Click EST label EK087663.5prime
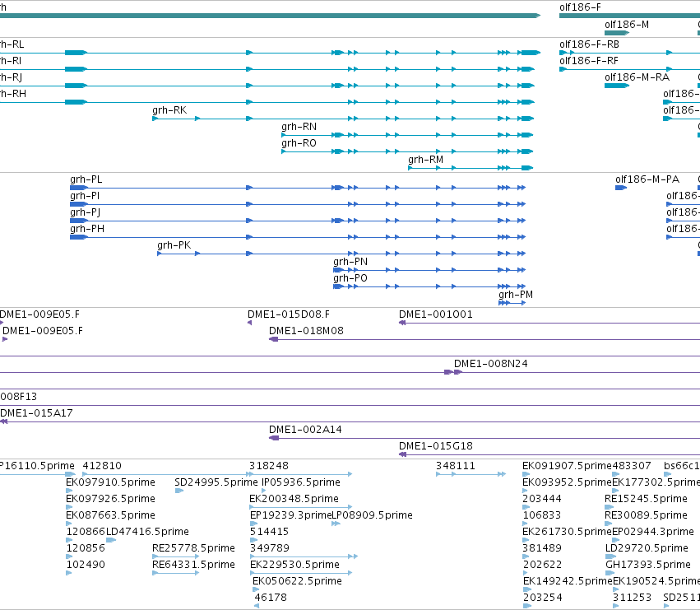Viewport: 700px width, 610px height. (x=110, y=515)
